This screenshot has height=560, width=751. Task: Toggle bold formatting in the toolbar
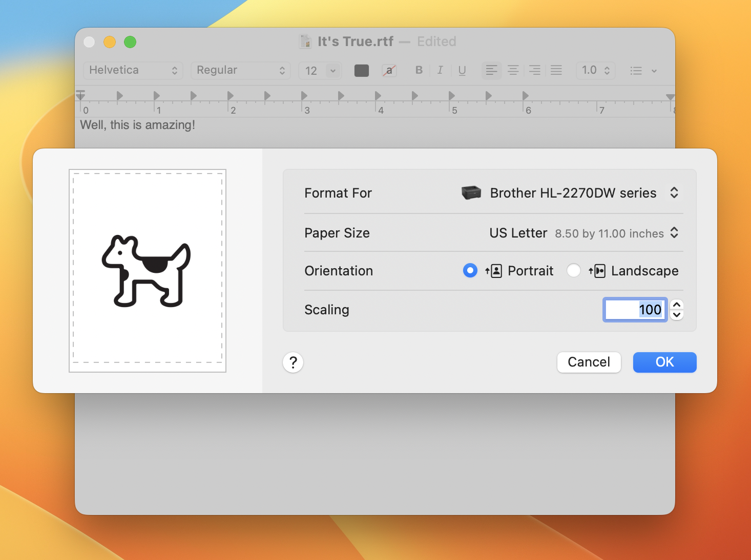coord(419,70)
